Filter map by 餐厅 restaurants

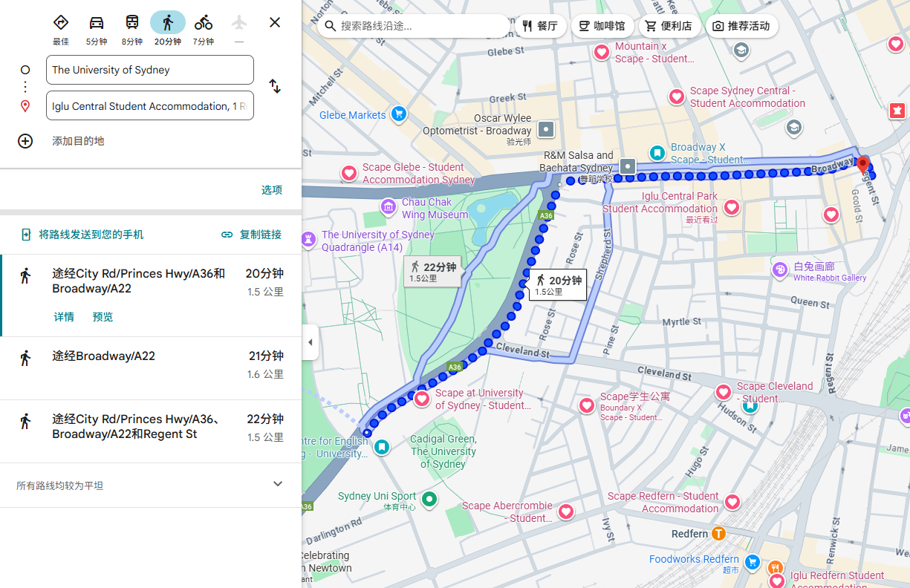[x=540, y=26]
